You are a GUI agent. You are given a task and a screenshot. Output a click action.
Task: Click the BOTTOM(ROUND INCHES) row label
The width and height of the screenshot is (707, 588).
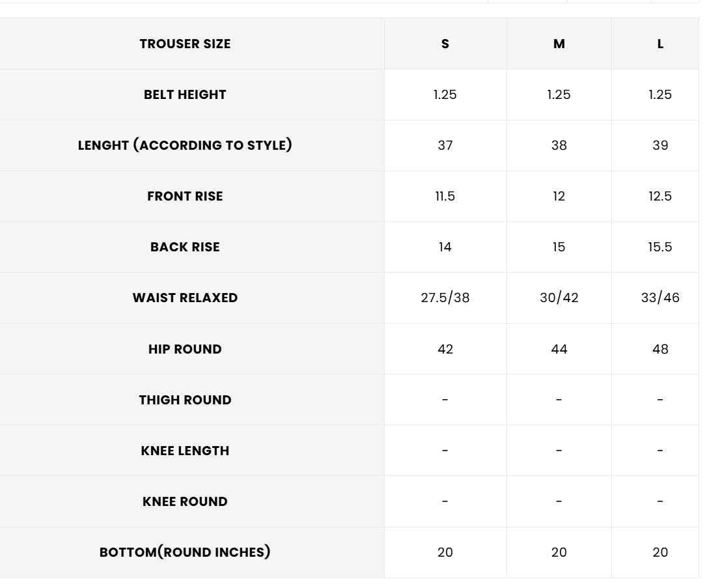pyautogui.click(x=185, y=552)
